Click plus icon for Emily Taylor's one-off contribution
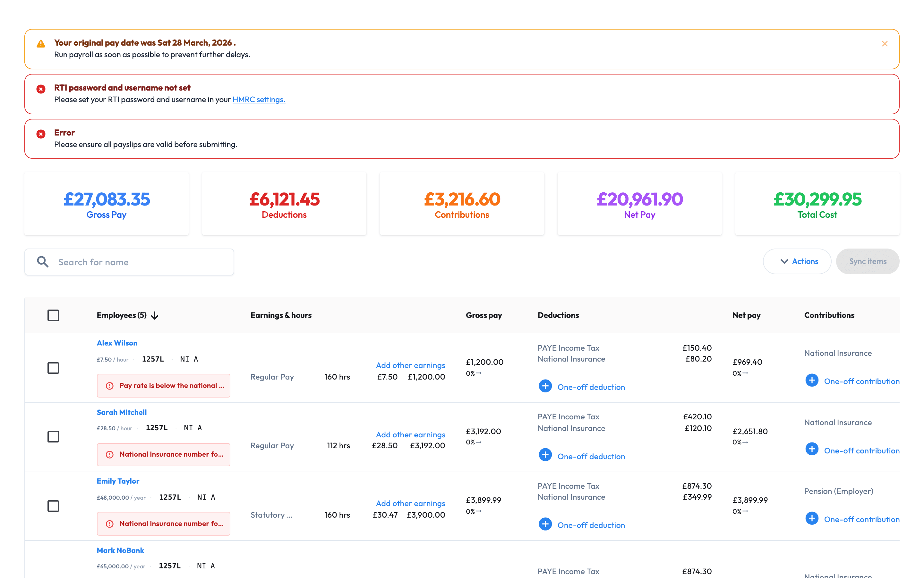924x578 pixels. (812, 518)
